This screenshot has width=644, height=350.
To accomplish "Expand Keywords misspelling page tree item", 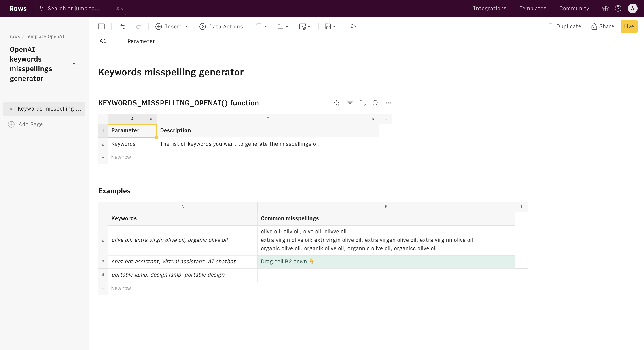I will tap(11, 109).
